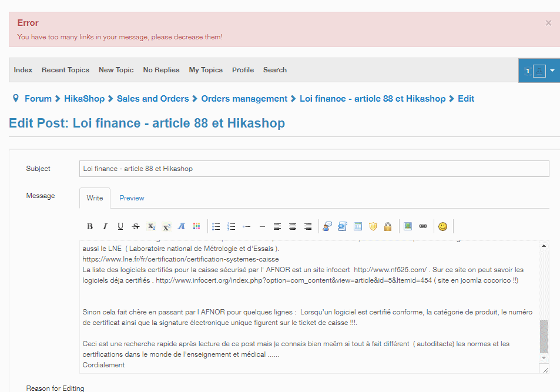This screenshot has width=560, height=392.
Task: Click the message scrollbar down arrow
Action: point(544,358)
